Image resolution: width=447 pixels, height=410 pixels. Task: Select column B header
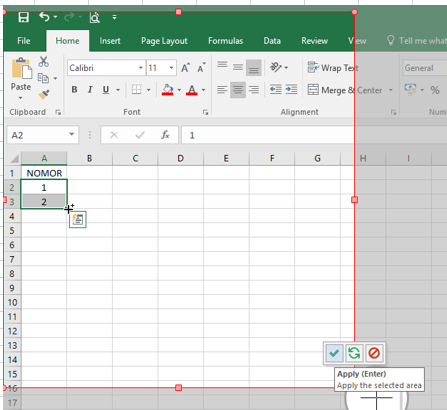[x=89, y=158]
